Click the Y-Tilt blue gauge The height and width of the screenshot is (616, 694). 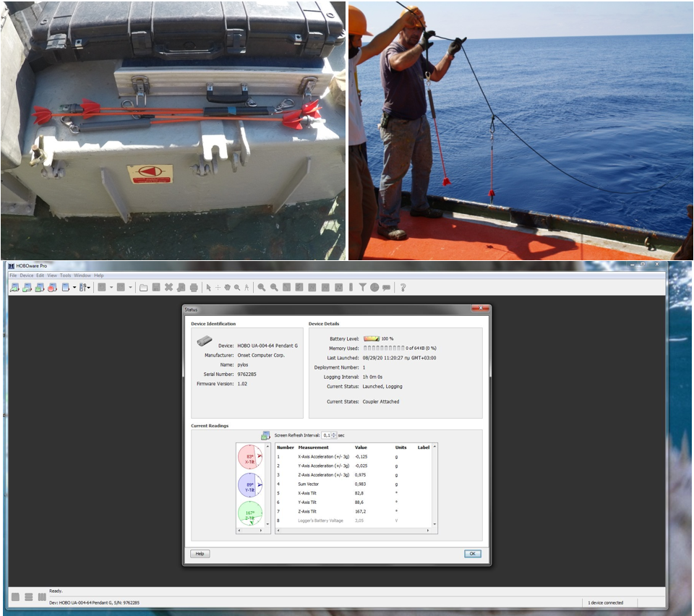pos(250,485)
